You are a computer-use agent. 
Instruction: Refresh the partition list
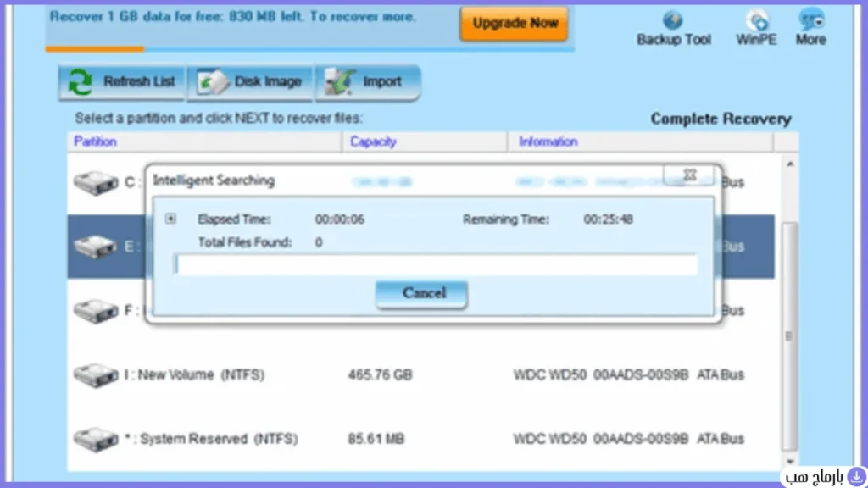click(122, 82)
